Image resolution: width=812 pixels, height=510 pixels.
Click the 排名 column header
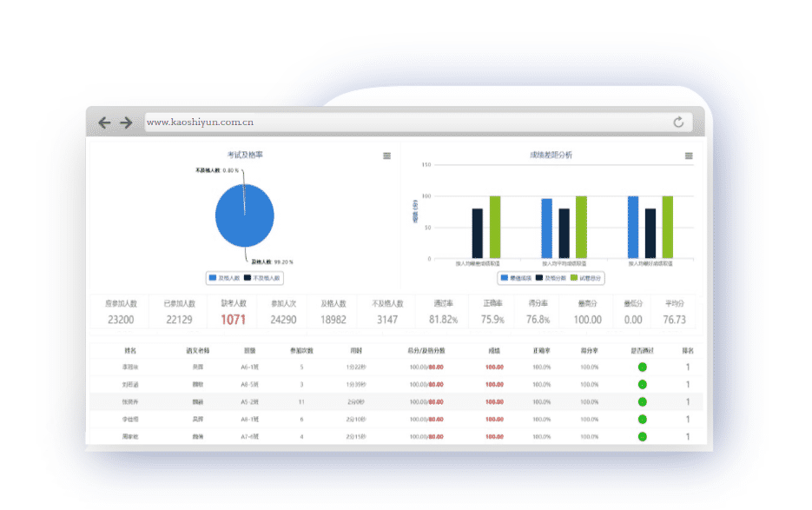coord(688,351)
